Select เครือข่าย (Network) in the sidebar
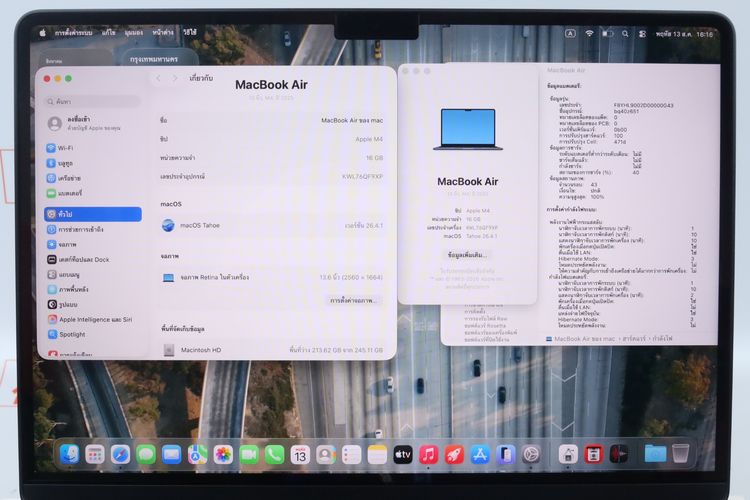This screenshot has height=500, width=750. point(93,178)
